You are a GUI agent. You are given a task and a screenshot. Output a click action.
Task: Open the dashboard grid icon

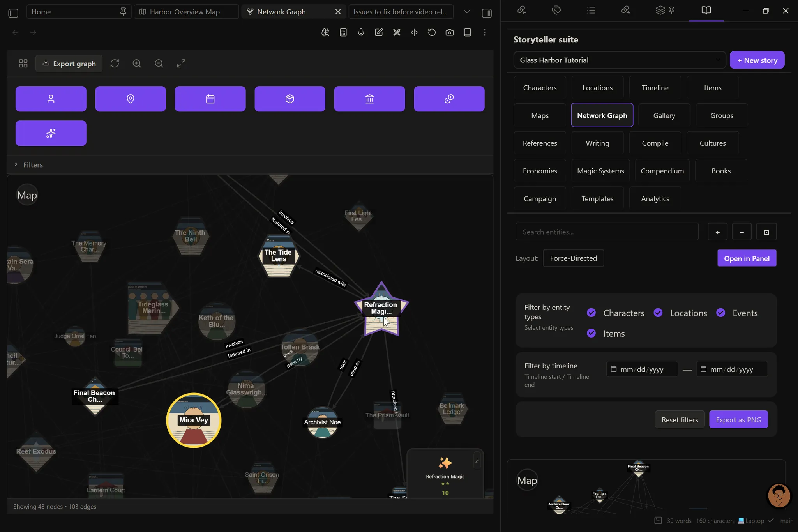tap(23, 63)
